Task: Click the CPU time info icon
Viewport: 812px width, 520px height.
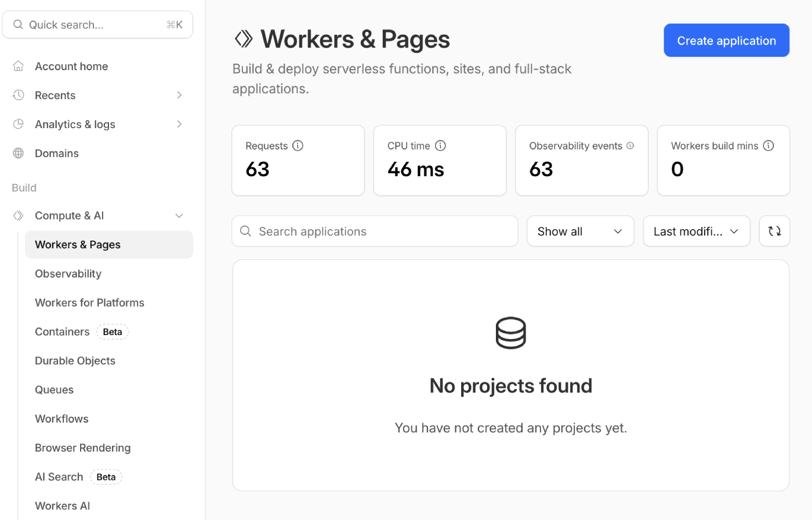Action: pyautogui.click(x=440, y=146)
